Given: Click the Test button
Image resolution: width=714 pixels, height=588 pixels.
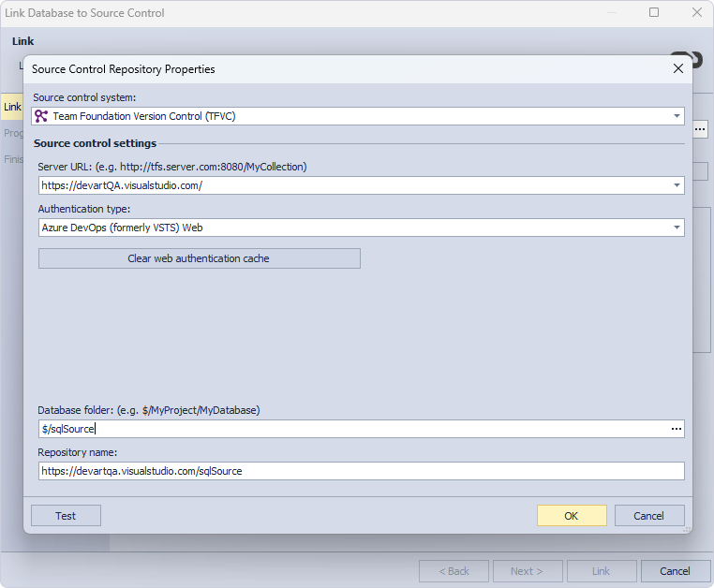Looking at the screenshot, I should point(66,516).
